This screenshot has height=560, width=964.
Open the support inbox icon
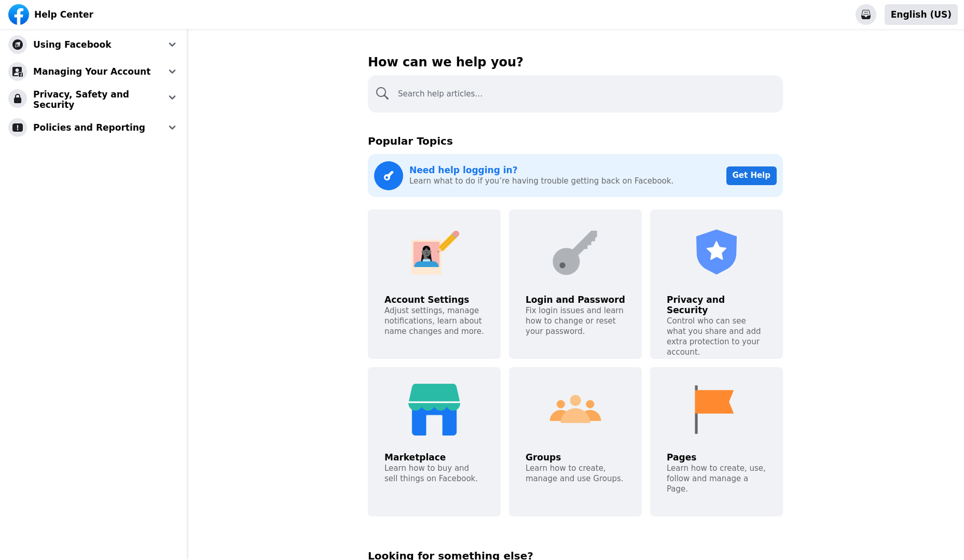[x=865, y=15]
